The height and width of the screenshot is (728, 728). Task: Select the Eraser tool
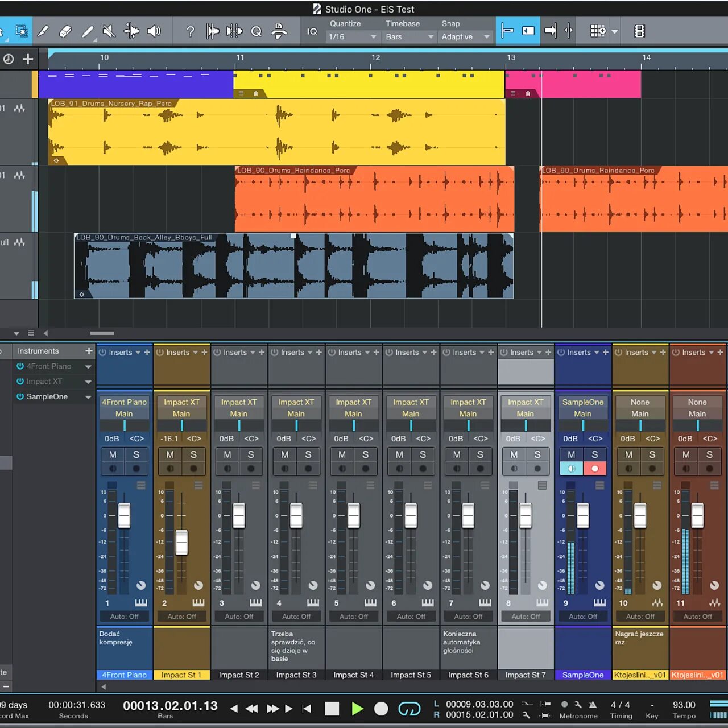click(65, 31)
